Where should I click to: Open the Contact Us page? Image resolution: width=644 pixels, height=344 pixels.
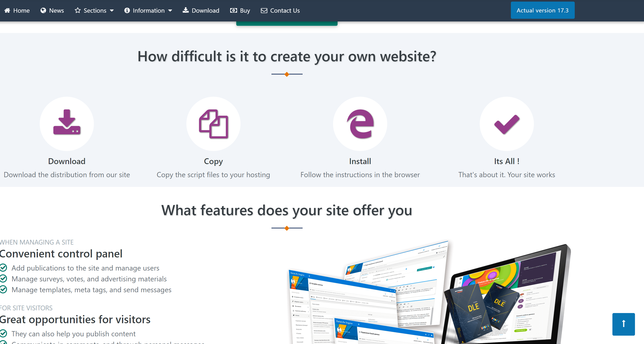tap(280, 10)
